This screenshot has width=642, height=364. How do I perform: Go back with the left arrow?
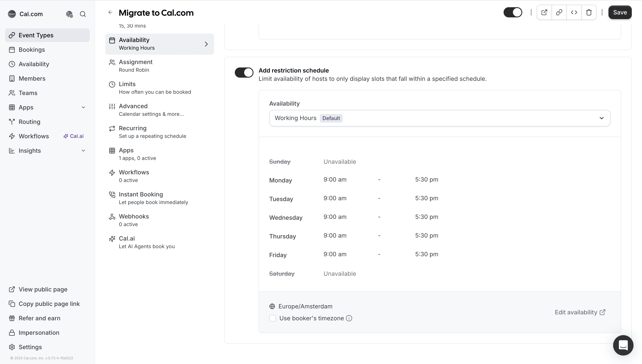[110, 12]
